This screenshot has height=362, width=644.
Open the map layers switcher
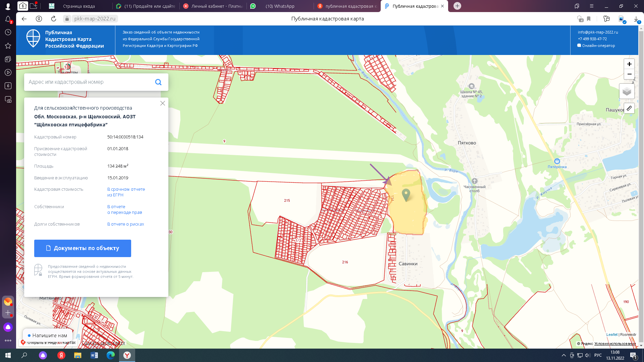click(x=627, y=92)
